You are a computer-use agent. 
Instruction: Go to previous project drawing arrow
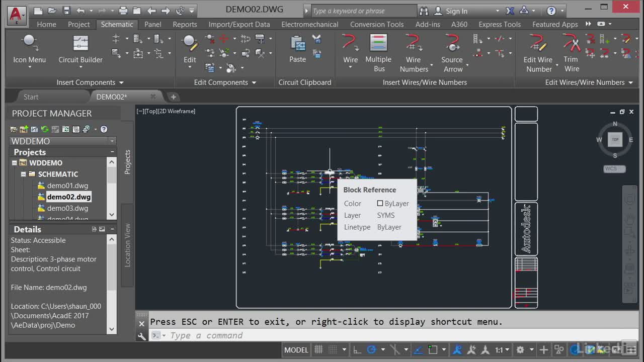click(151, 11)
